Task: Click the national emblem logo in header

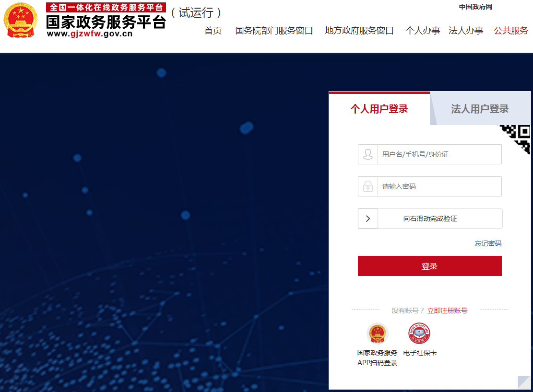Action: pos(20,21)
